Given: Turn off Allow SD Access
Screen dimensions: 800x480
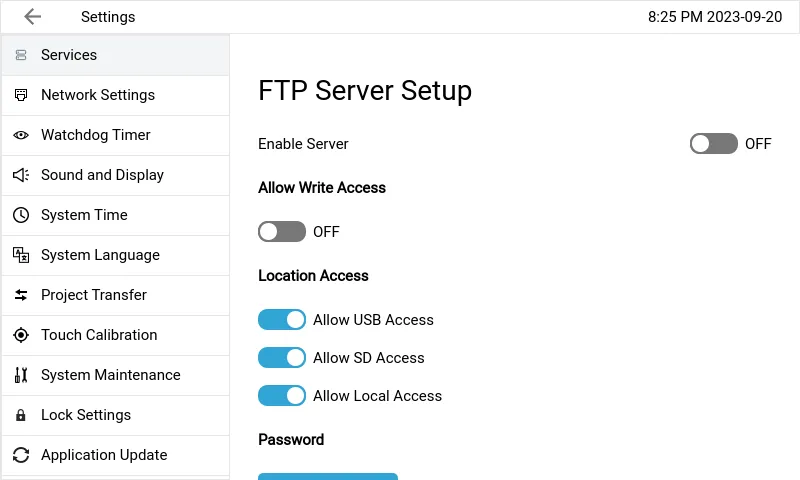Looking at the screenshot, I should (282, 358).
